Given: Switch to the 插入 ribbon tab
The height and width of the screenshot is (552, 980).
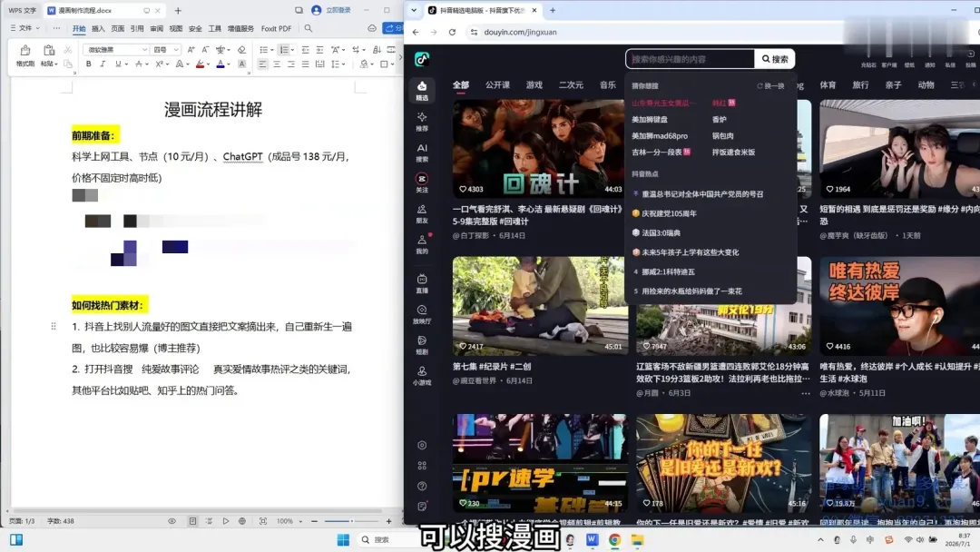Looking at the screenshot, I should [98, 28].
